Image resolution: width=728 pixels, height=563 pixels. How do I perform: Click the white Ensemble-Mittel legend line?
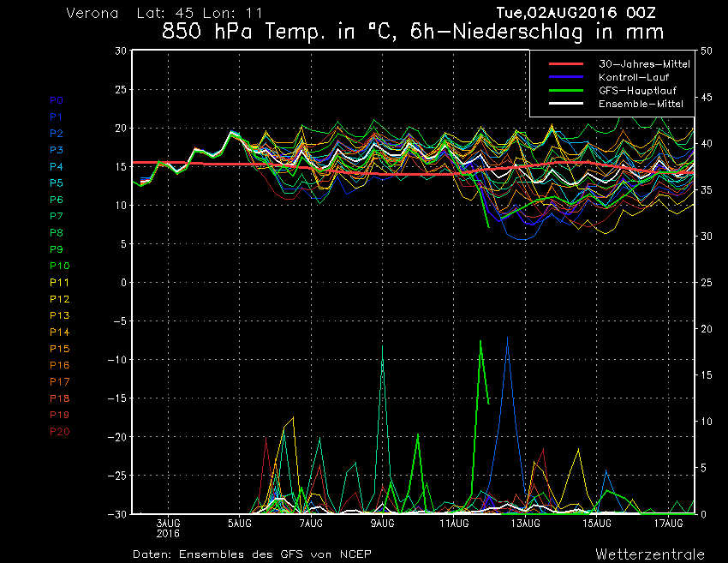coord(566,103)
